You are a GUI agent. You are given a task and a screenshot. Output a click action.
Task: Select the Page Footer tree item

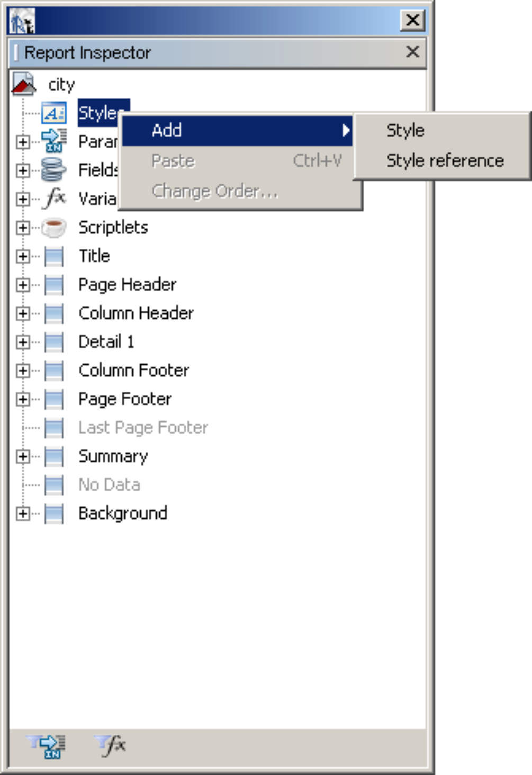coord(125,399)
